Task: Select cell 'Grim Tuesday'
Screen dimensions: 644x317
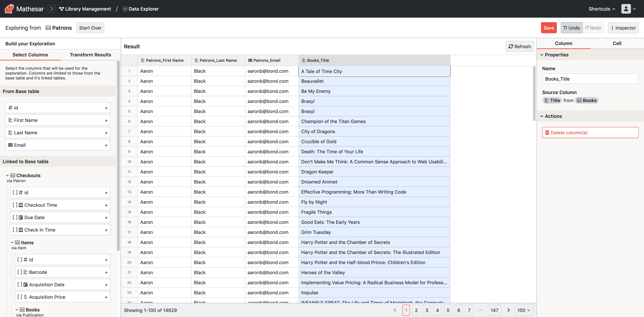Action: [374, 232]
